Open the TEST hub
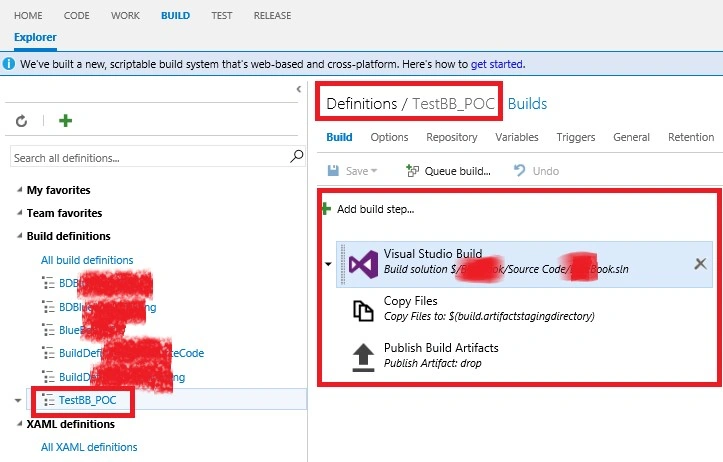The width and height of the screenshot is (723, 462). click(222, 16)
